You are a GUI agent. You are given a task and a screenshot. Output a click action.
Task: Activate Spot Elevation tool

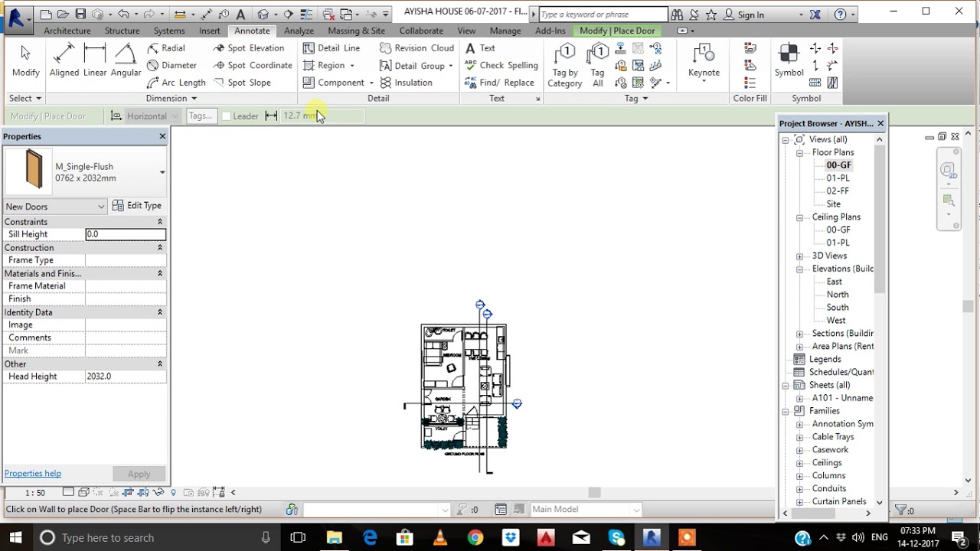click(x=249, y=47)
